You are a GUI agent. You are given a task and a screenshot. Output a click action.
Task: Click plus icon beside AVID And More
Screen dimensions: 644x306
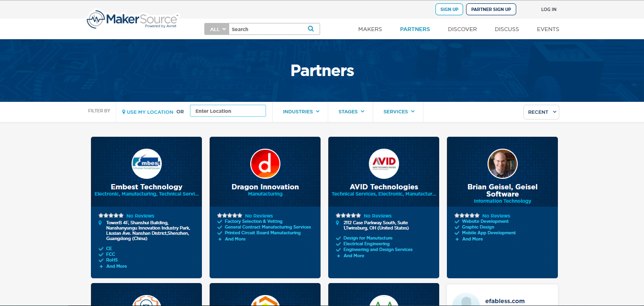[x=338, y=256]
